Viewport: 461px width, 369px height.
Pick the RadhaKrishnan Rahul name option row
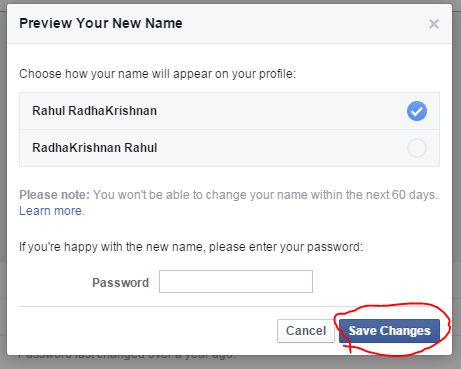[229, 148]
